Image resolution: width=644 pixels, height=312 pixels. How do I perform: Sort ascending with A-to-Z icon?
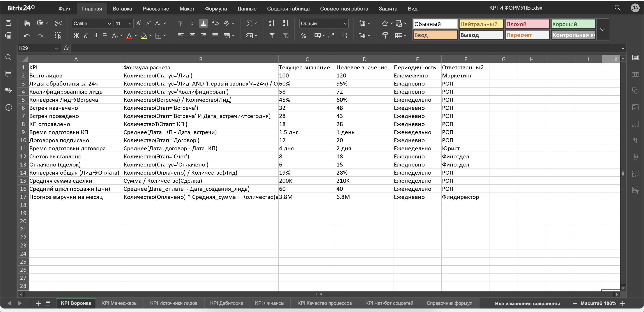[272, 23]
